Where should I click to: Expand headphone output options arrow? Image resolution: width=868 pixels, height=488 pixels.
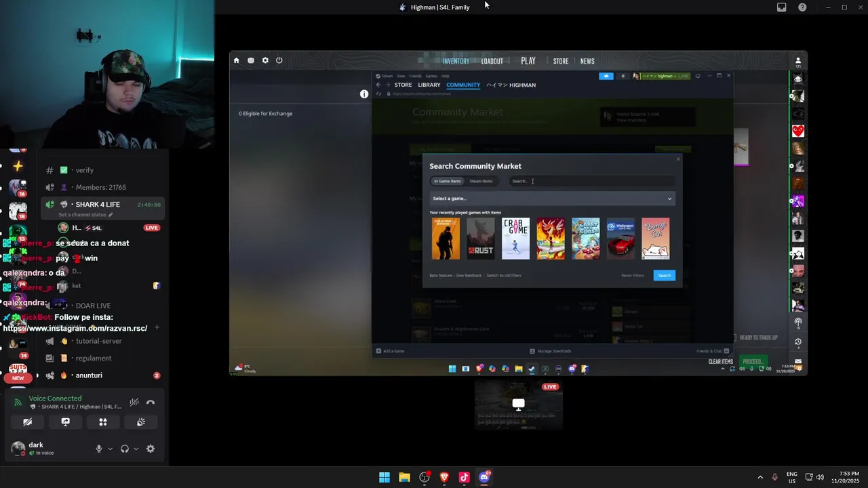tap(136, 449)
